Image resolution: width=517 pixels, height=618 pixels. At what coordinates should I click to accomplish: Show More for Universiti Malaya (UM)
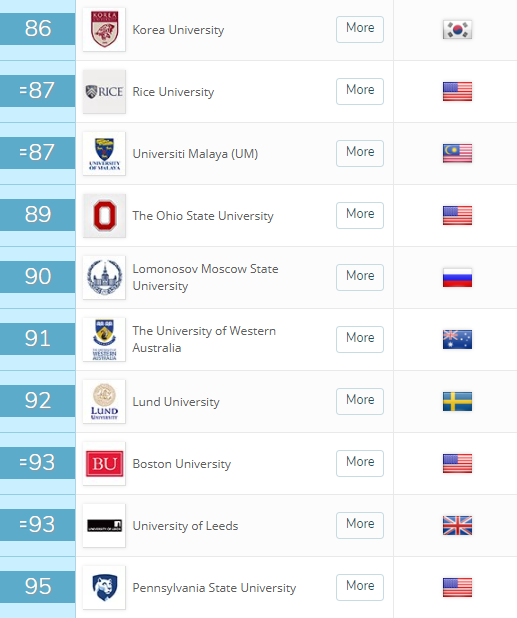(360, 153)
